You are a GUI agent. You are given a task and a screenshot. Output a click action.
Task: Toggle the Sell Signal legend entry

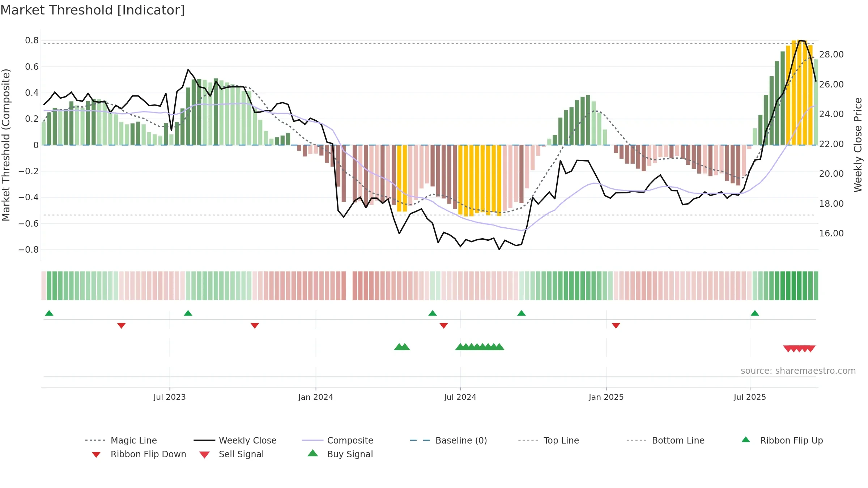tap(231, 454)
